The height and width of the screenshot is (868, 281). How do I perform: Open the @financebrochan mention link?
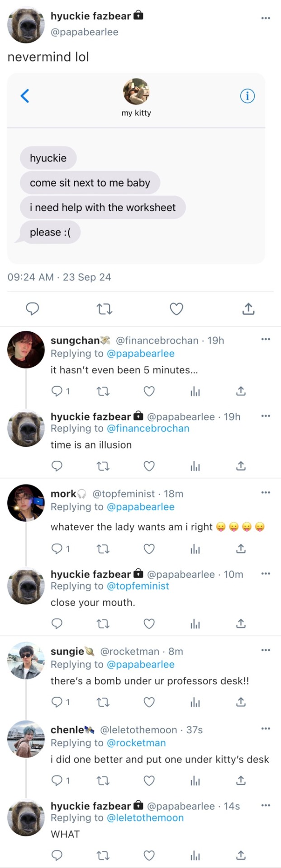[148, 429]
